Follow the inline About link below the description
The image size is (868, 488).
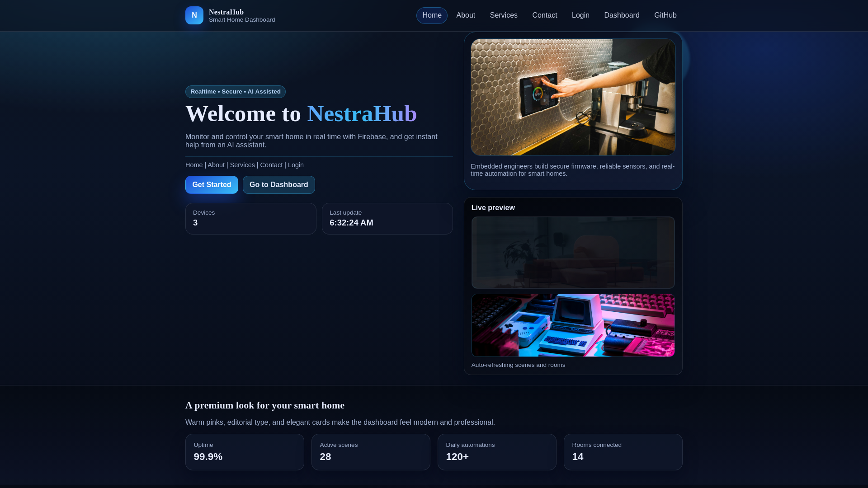click(216, 165)
